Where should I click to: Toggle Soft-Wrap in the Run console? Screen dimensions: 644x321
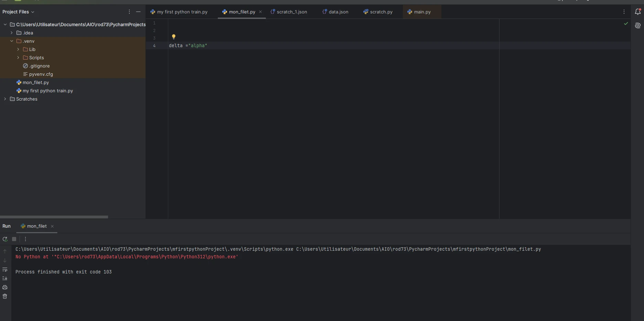point(5,269)
